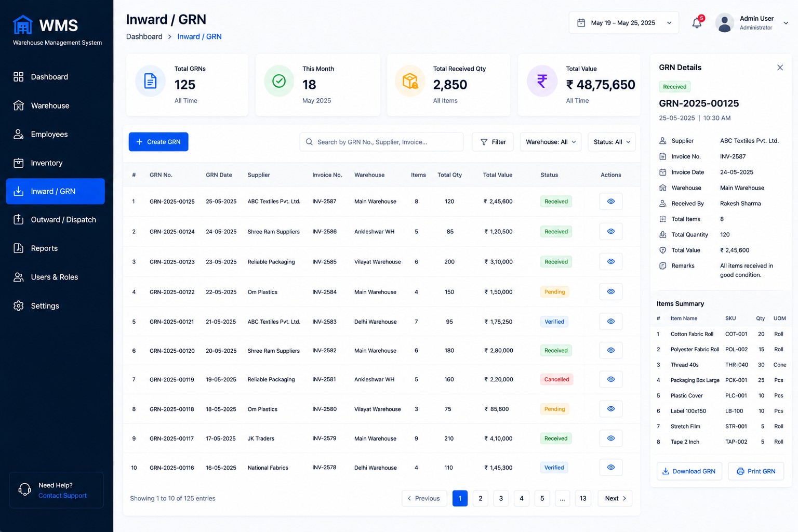This screenshot has height=532, width=798.
Task: Expand the Status: All dropdown
Action: pos(611,142)
